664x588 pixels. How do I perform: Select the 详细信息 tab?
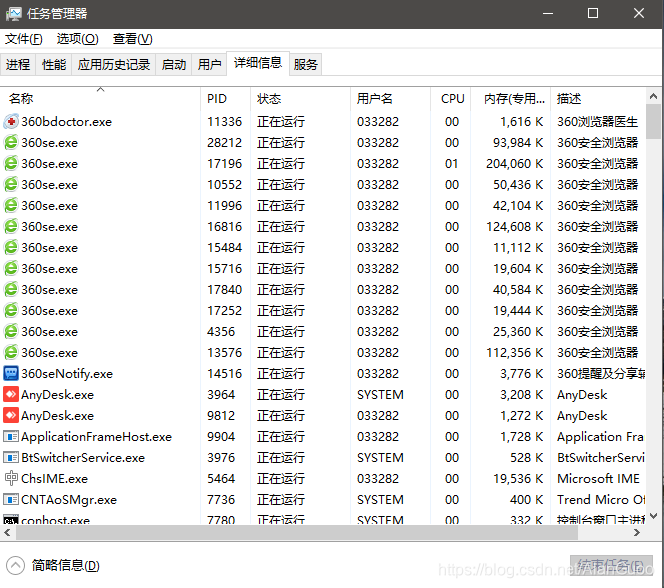click(258, 63)
